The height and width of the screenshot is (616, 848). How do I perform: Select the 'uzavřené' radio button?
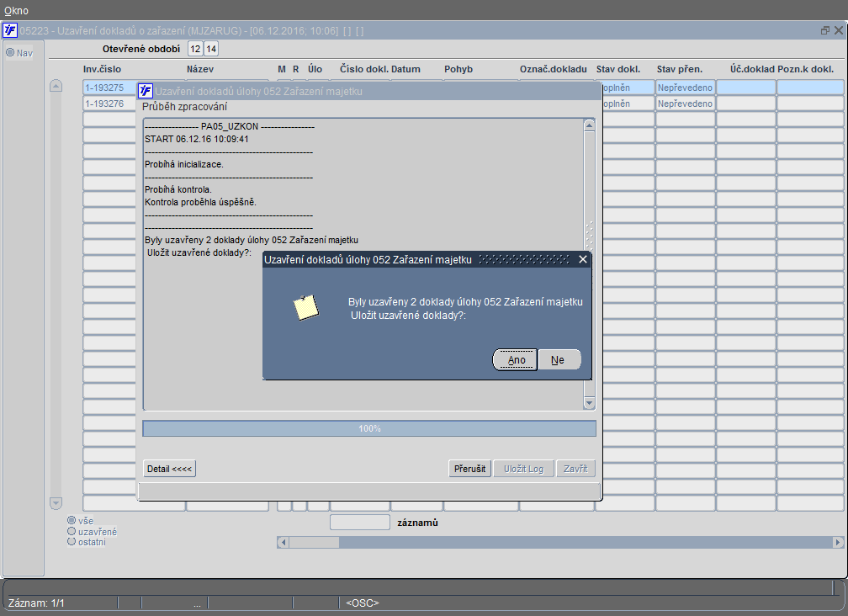[72, 531]
